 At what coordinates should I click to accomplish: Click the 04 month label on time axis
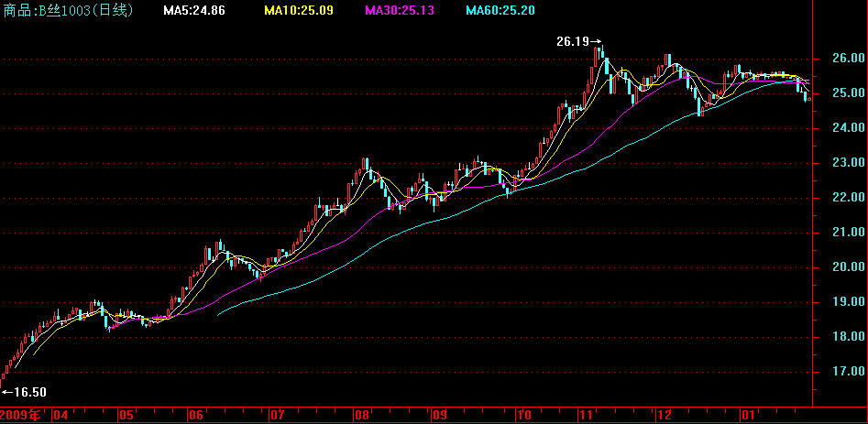[60, 415]
